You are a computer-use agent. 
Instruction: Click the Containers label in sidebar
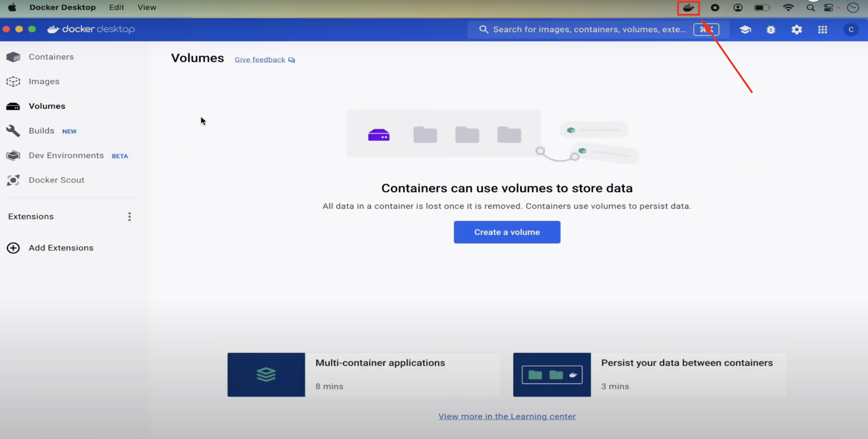(x=51, y=57)
